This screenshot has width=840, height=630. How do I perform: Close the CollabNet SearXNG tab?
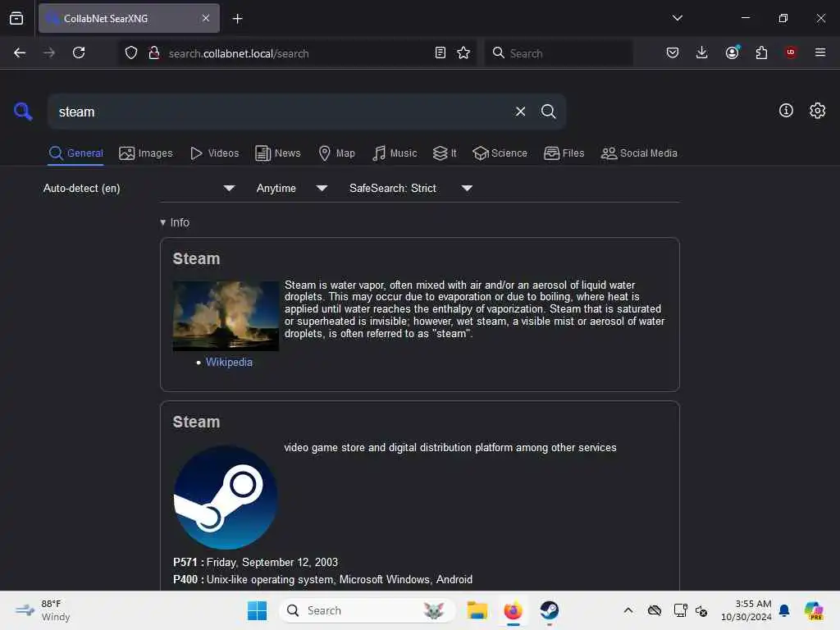click(206, 18)
